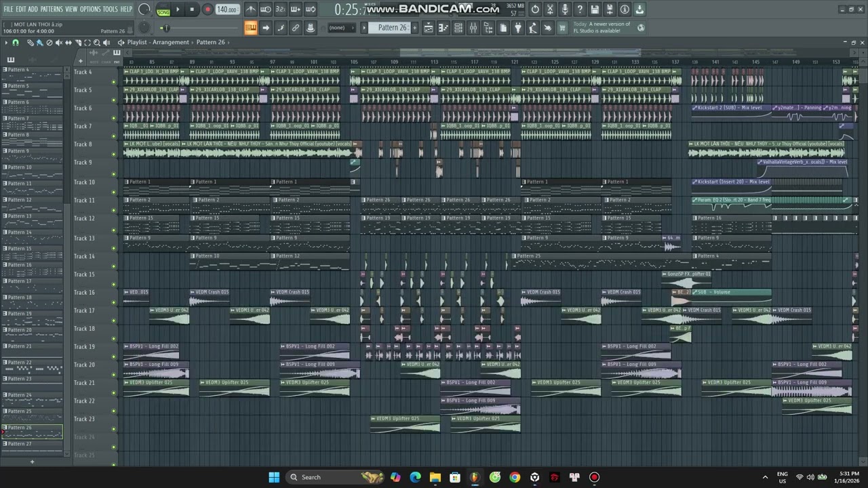
Task: Add a new pattern with the plus button
Action: [x=415, y=28]
